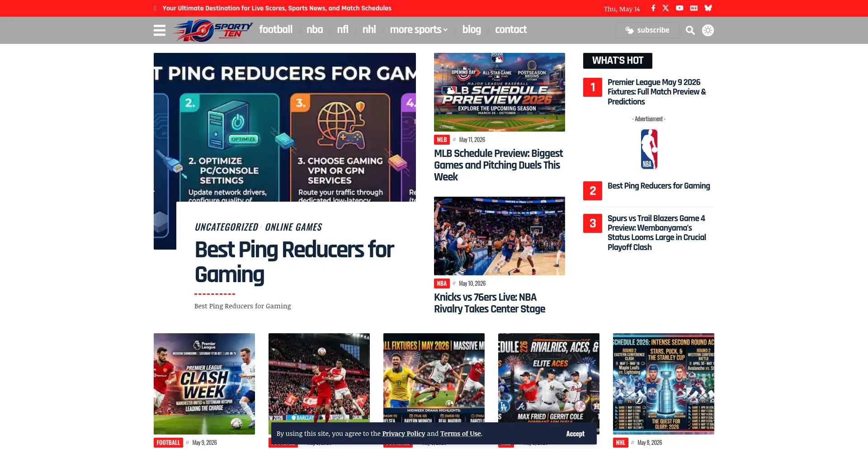
Task: Click the red MLB category tag
Action: [x=442, y=140]
